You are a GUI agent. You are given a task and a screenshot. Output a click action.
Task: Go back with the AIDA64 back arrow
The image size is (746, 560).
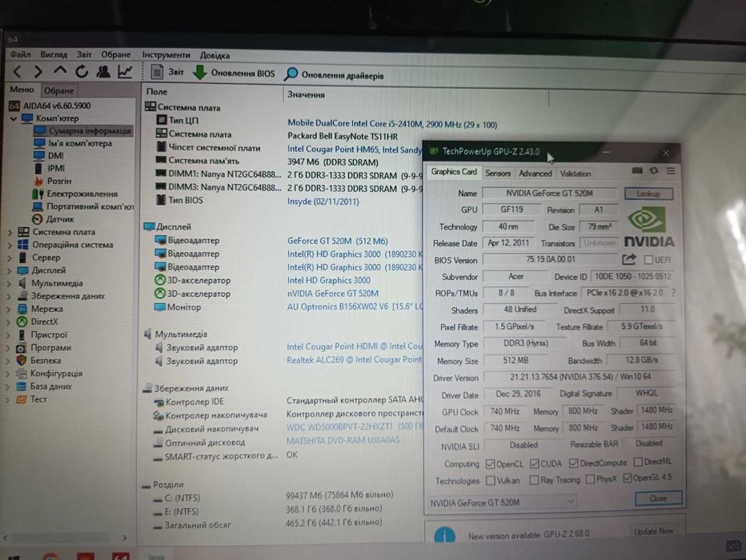[x=18, y=72]
